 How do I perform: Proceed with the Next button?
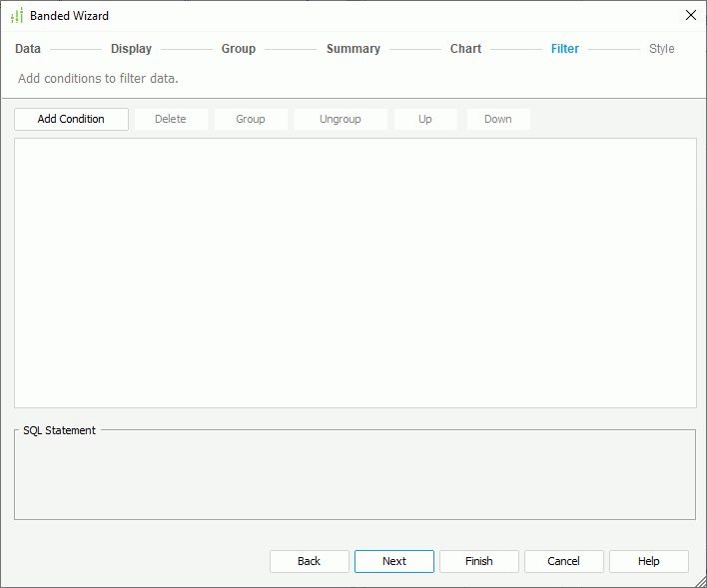(x=394, y=561)
